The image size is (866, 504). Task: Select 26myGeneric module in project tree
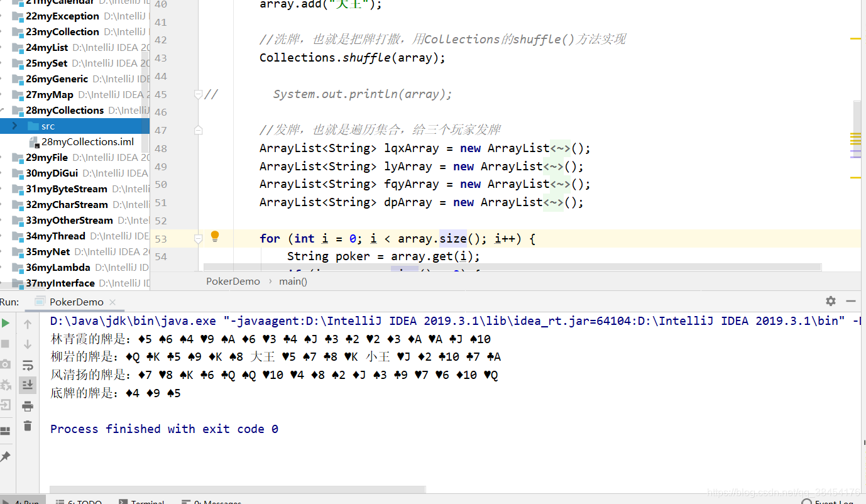click(57, 79)
